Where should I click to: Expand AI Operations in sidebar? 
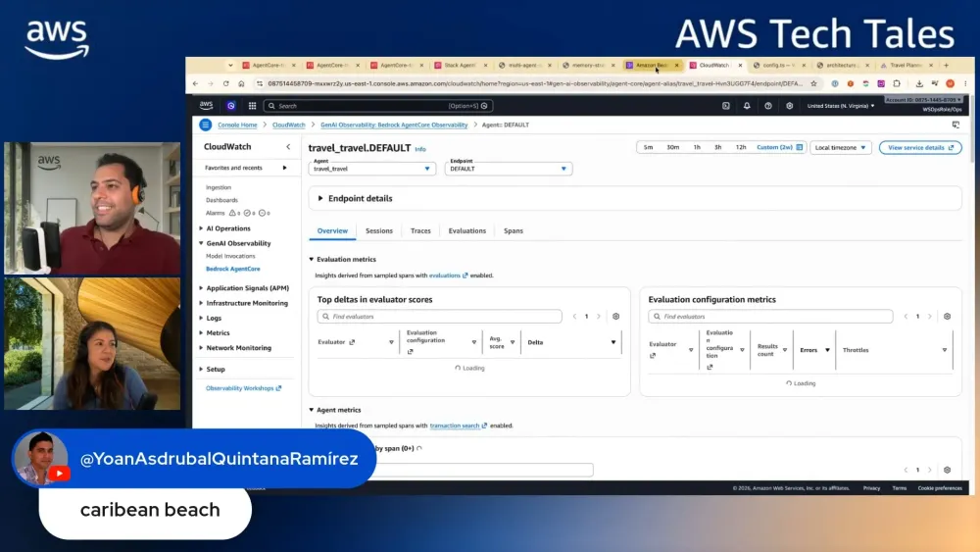(201, 228)
